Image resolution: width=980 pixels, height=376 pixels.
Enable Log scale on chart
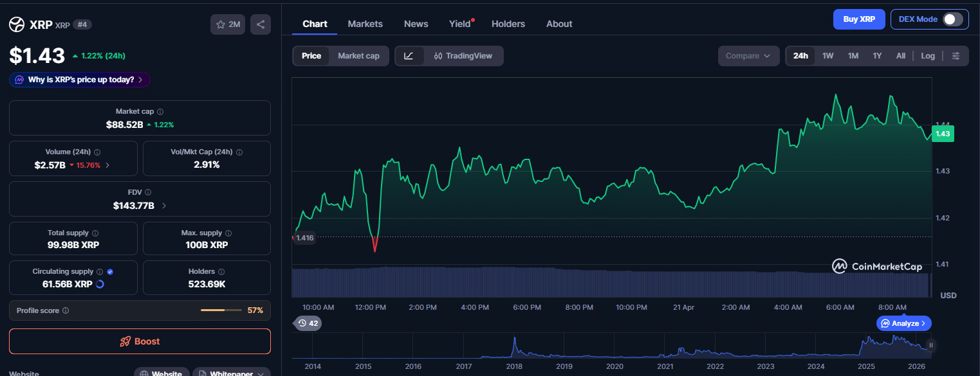tap(927, 56)
